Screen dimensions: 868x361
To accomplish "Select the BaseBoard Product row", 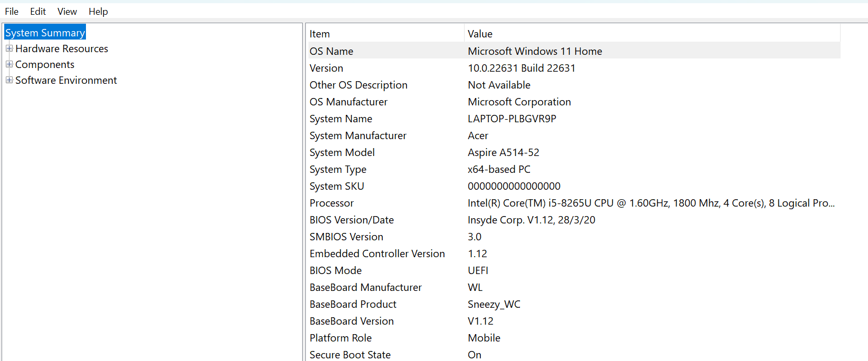I will click(573, 304).
